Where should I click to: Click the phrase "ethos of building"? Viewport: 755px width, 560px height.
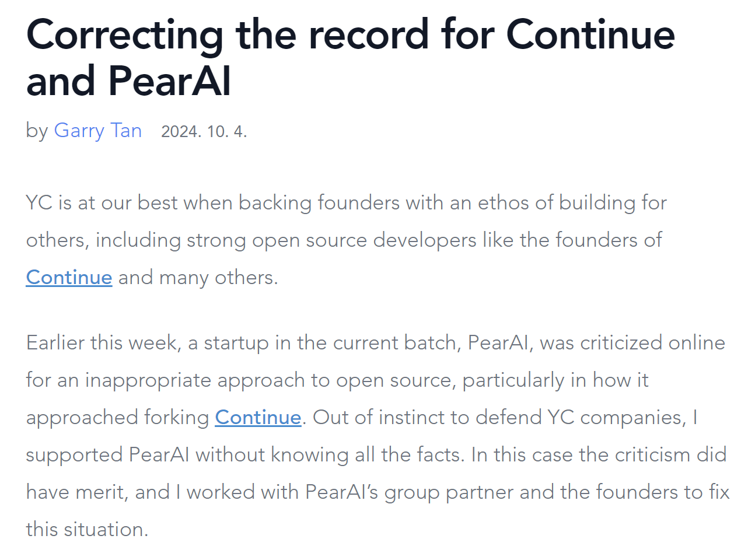pyautogui.click(x=556, y=202)
